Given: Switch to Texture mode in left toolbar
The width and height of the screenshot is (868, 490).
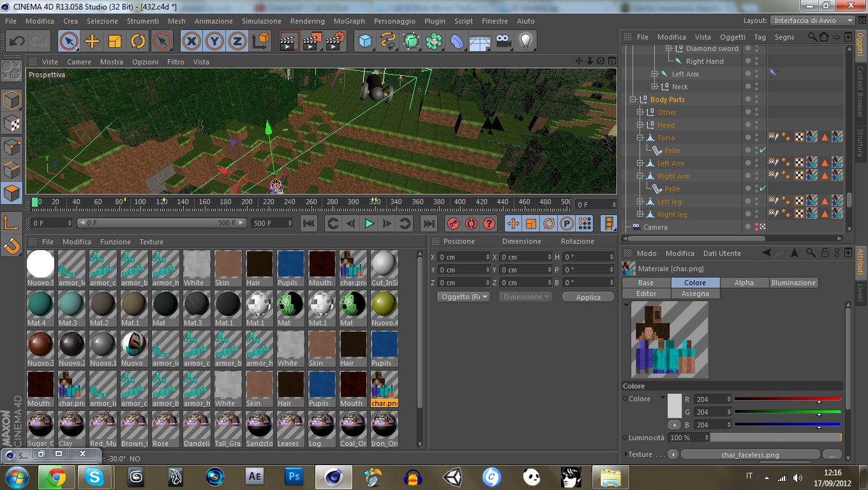Looking at the screenshot, I should (12, 124).
